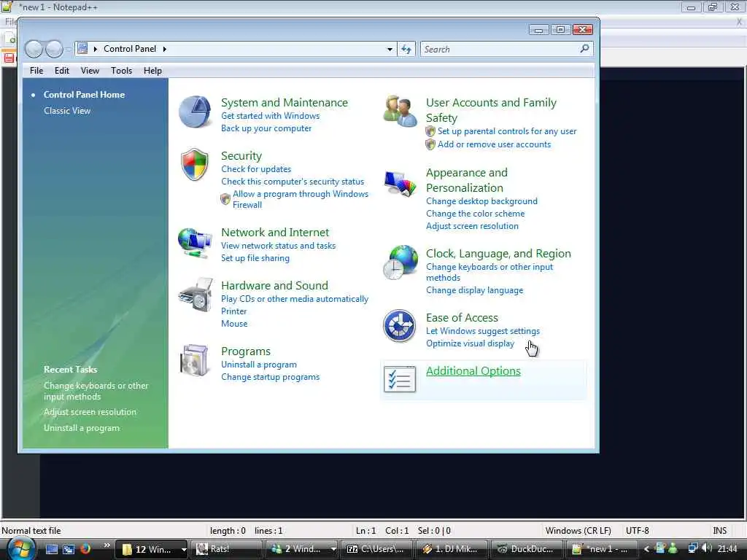
Task: Open the Programs category icon
Action: click(x=194, y=361)
